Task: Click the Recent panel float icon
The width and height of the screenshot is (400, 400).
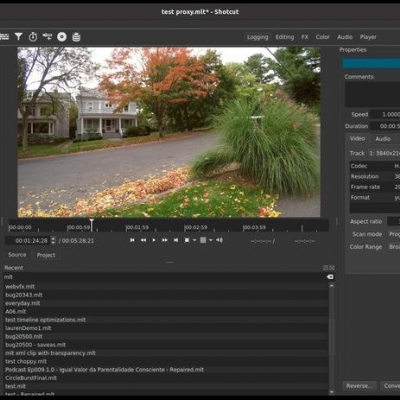Action: 326,268
